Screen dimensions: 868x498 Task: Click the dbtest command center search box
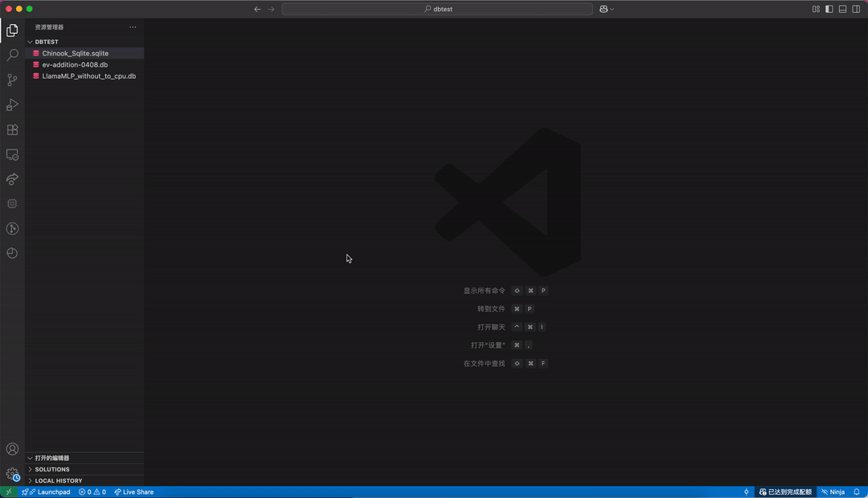[437, 9]
